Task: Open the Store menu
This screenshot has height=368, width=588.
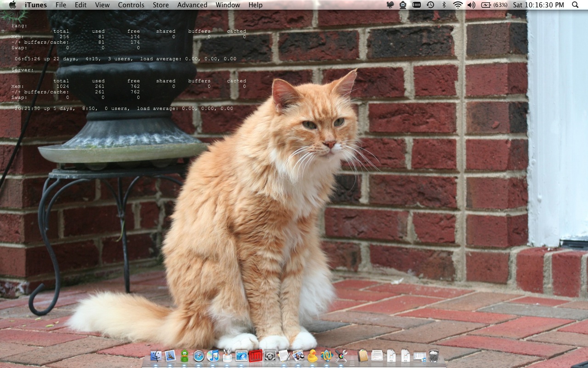Action: tap(161, 5)
